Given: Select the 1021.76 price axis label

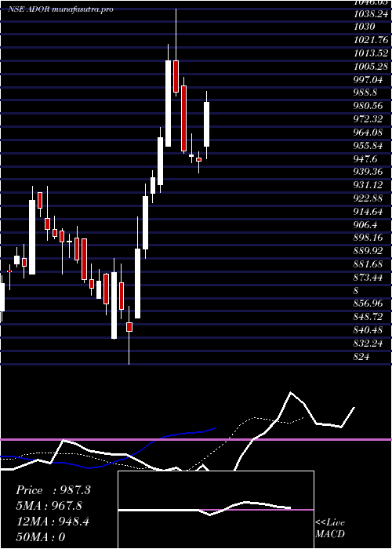Looking at the screenshot, I should click(371, 40).
